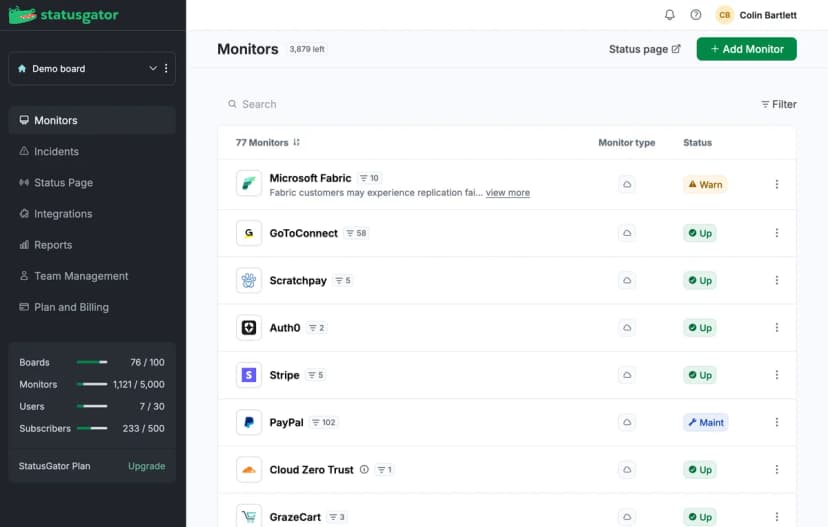Click the CB user avatar
Screen dimensions: 828x527
pyautogui.click(x=724, y=15)
